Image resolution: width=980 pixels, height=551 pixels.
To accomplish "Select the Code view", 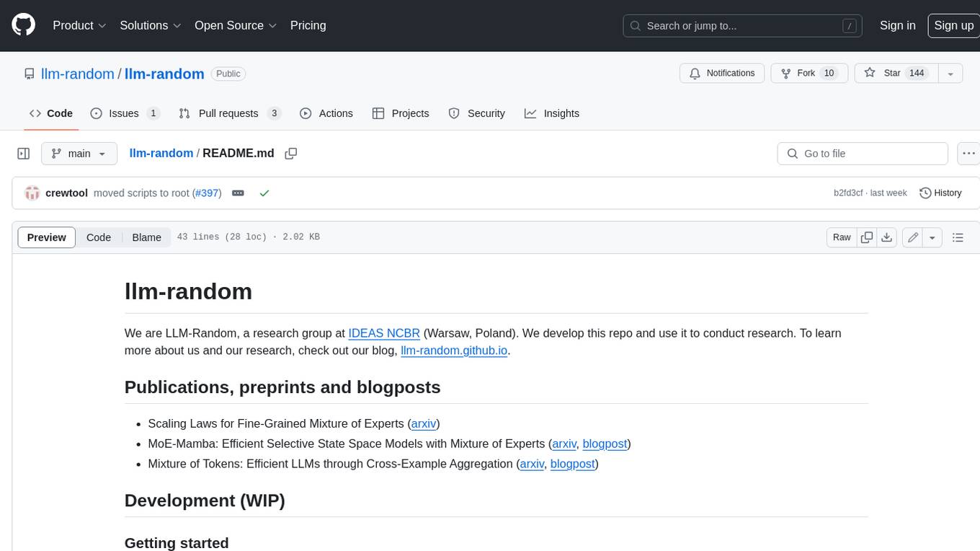I will point(99,237).
